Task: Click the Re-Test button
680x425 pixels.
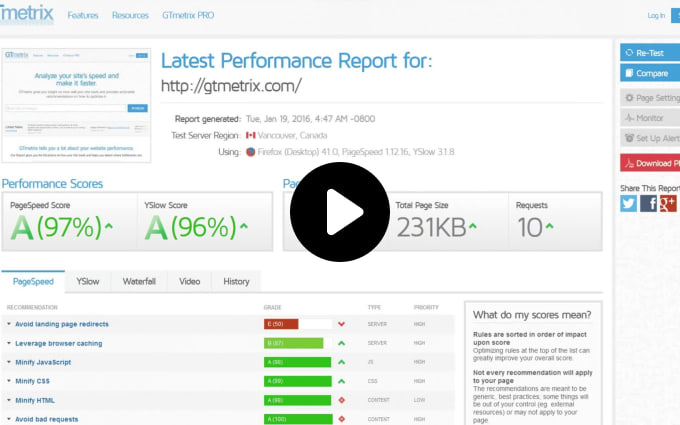Action: click(650, 53)
